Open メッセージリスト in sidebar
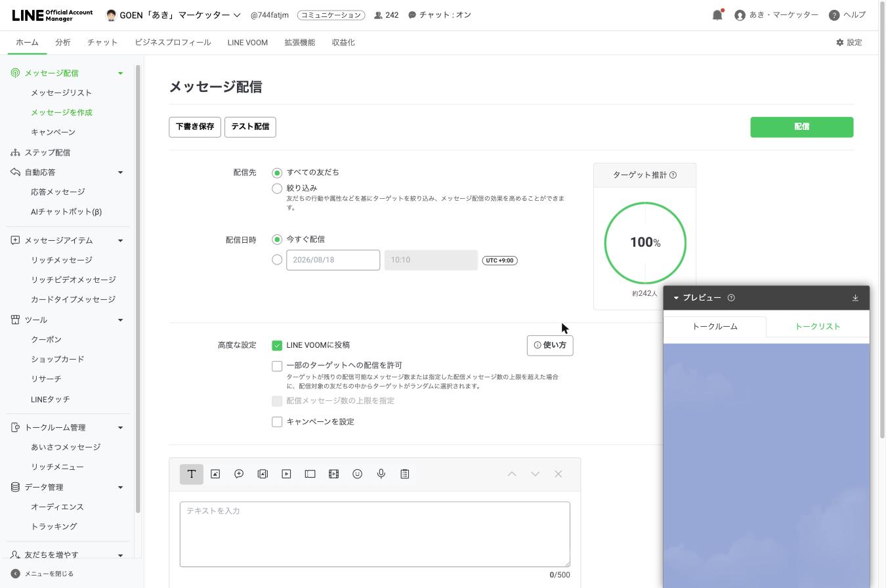Image resolution: width=886 pixels, height=588 pixels. pyautogui.click(x=61, y=93)
